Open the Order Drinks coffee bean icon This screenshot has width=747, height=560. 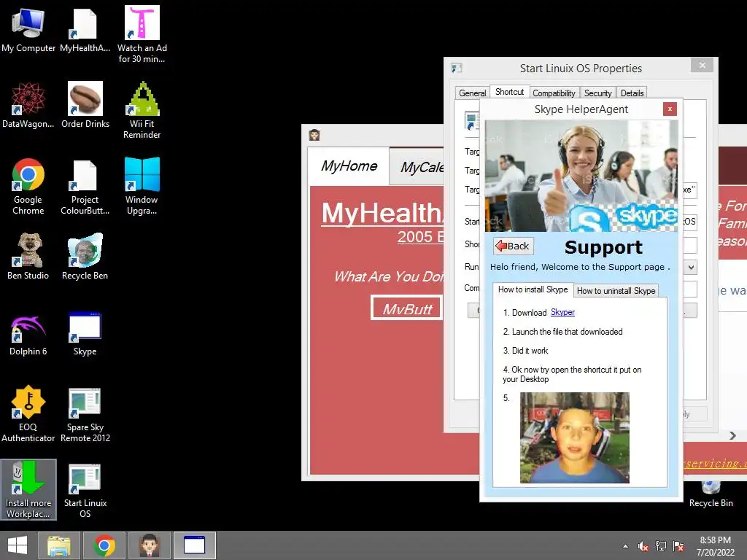(x=85, y=105)
